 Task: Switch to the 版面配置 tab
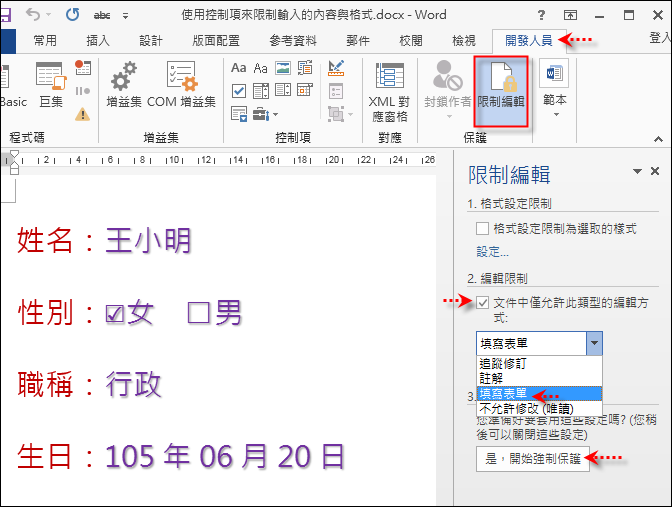pyautogui.click(x=216, y=41)
